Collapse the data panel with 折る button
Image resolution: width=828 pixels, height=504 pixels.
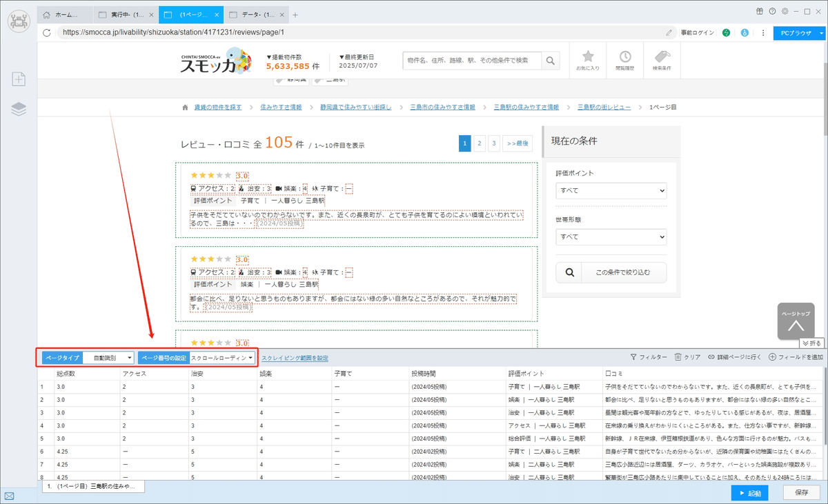tap(811, 343)
